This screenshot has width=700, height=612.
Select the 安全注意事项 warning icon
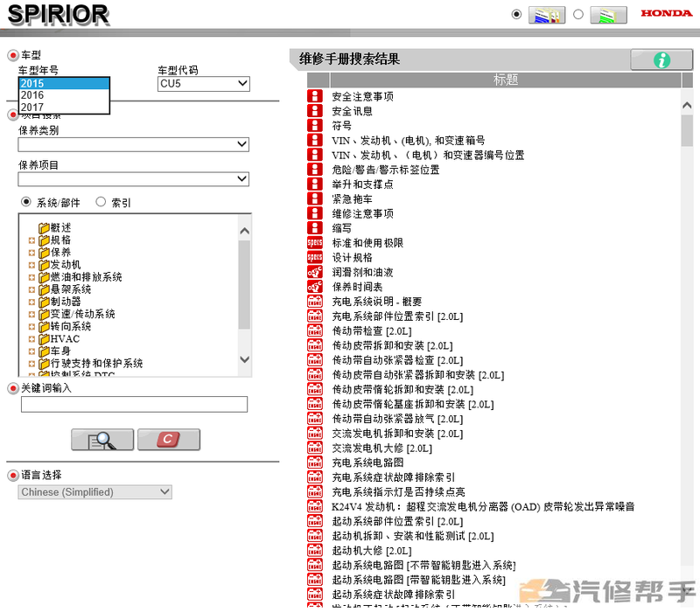[315, 96]
